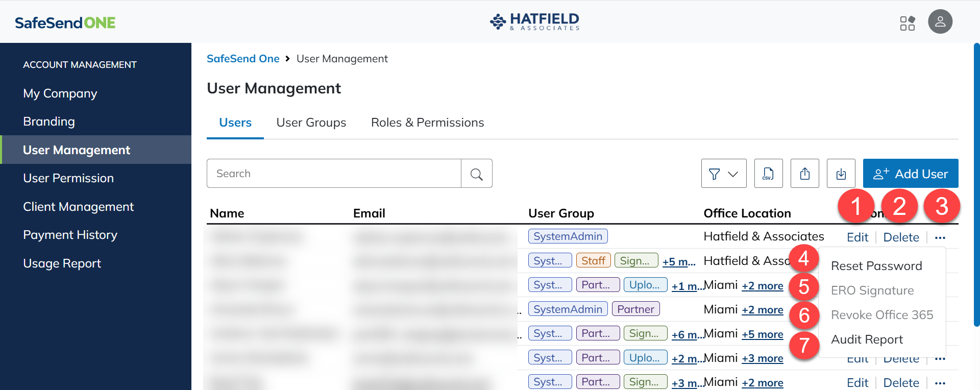The image size is (980, 390).
Task: Click SystemAdmin tag beside the Partner tag
Action: point(568,309)
